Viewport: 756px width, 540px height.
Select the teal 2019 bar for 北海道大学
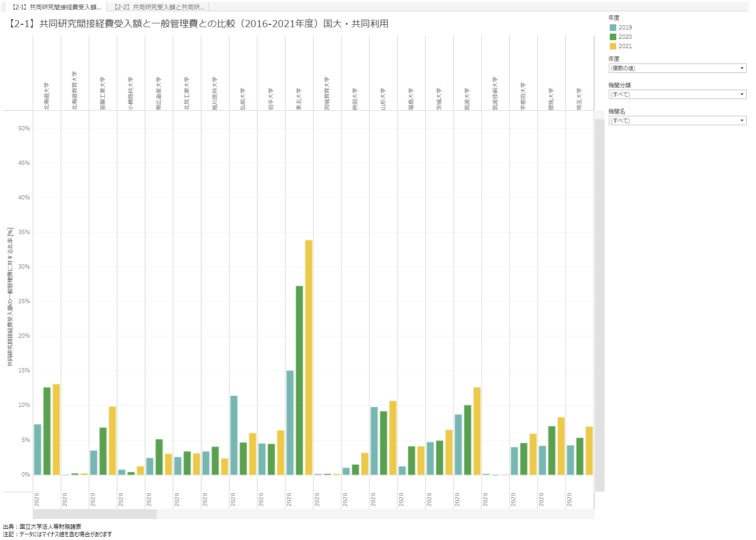pyautogui.click(x=38, y=449)
